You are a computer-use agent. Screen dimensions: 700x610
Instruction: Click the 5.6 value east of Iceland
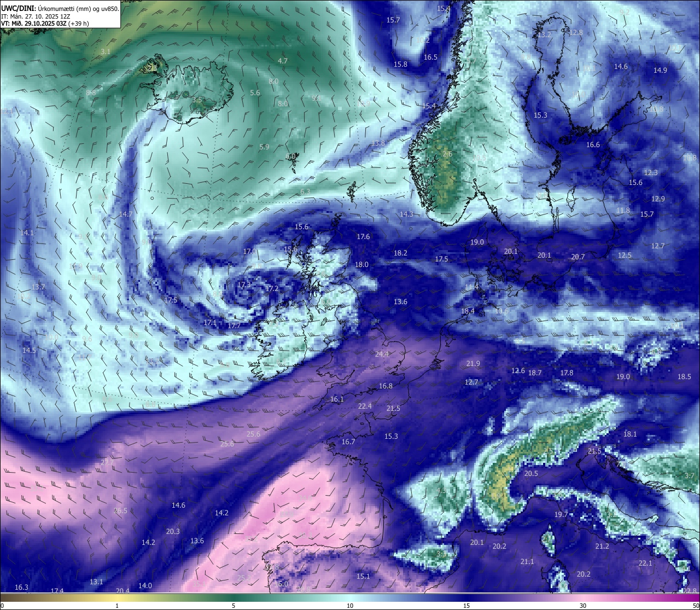click(x=255, y=92)
